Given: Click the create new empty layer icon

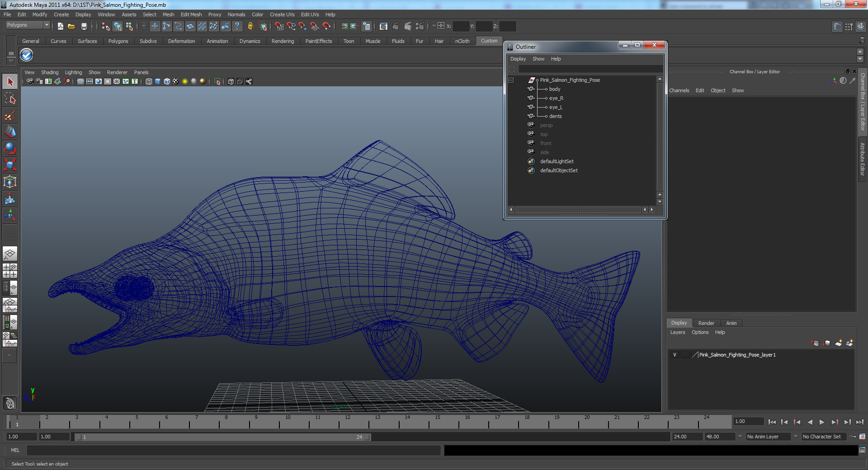Looking at the screenshot, I should (838, 343).
